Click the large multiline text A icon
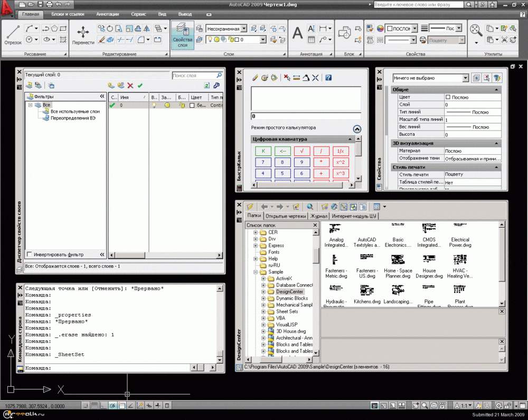Viewport: 528px width, 420px height. pyautogui.click(x=298, y=33)
